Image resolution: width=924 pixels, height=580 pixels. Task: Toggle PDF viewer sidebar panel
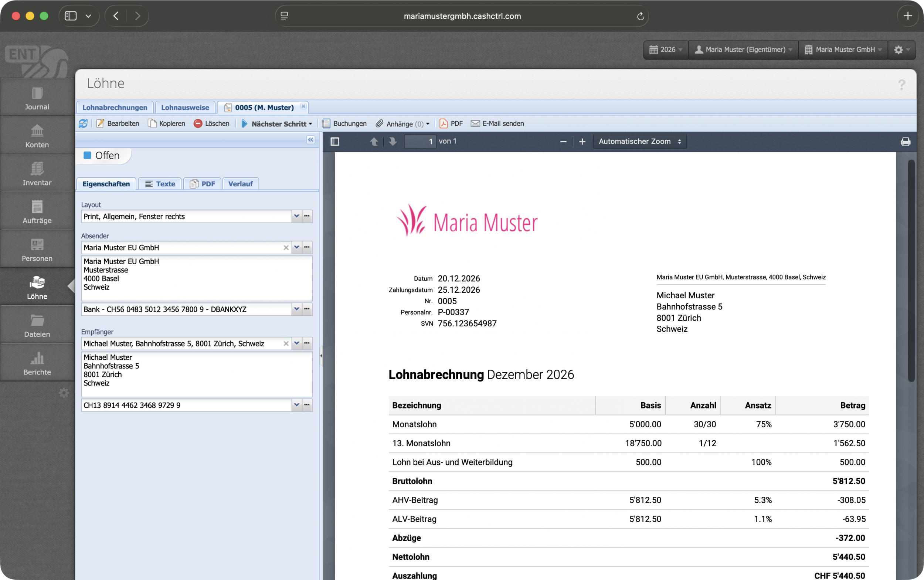(x=335, y=142)
